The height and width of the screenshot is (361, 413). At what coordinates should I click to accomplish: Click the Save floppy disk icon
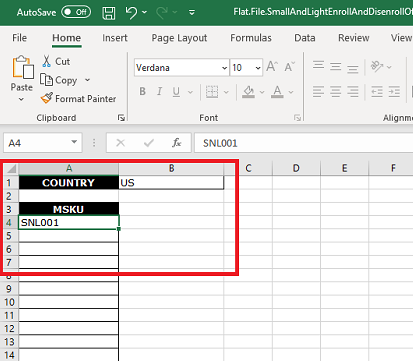point(109,13)
